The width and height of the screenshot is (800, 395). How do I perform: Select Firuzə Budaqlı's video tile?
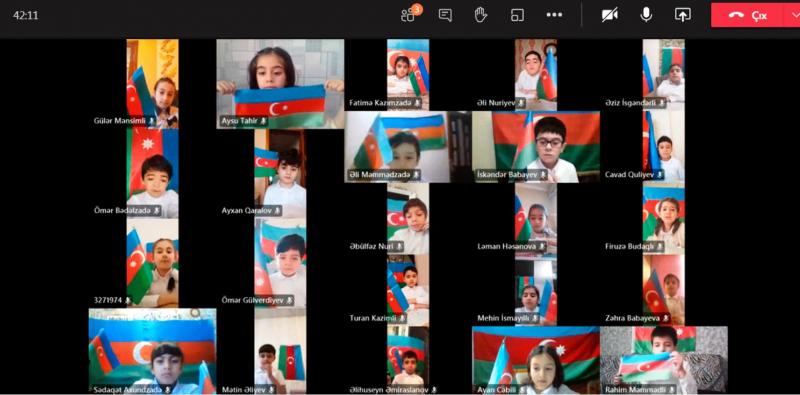click(663, 218)
